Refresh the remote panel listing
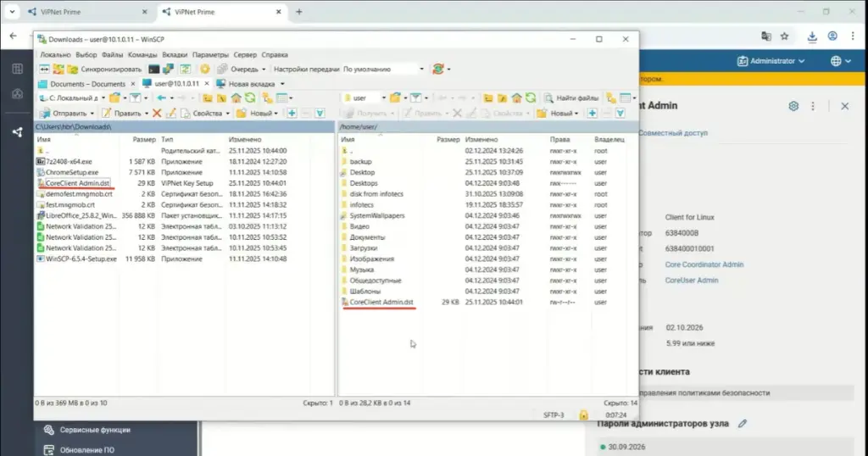This screenshot has height=456, width=868. coord(531,98)
